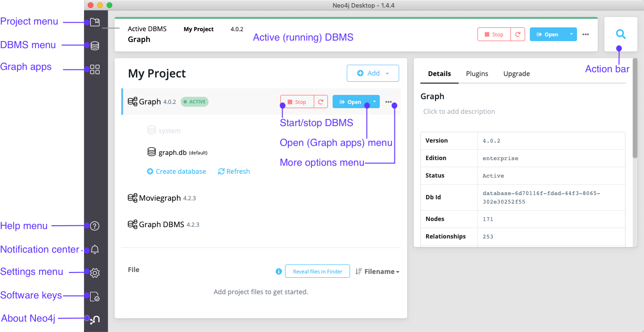Click the Relationships value '253'

(x=488, y=237)
